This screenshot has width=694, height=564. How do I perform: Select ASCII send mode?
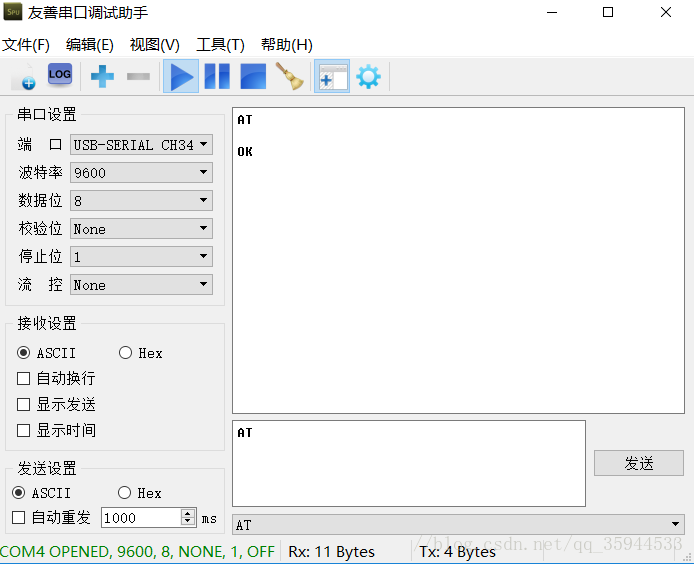[42, 493]
